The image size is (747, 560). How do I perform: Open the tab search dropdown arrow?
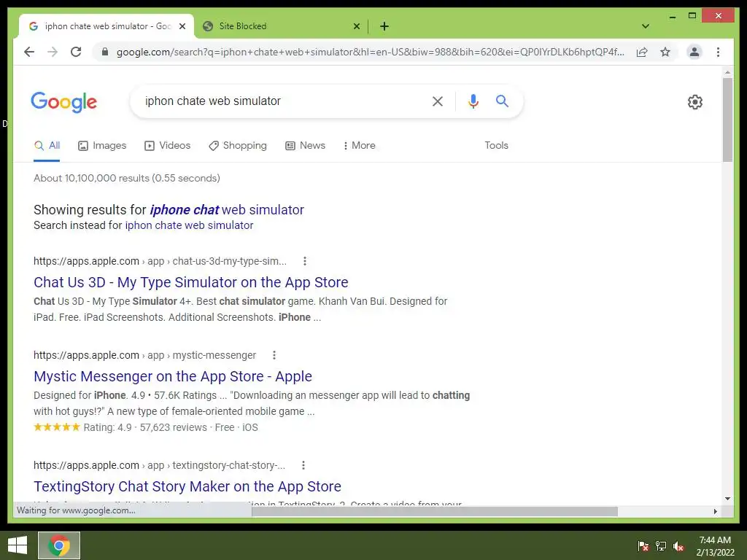click(646, 26)
